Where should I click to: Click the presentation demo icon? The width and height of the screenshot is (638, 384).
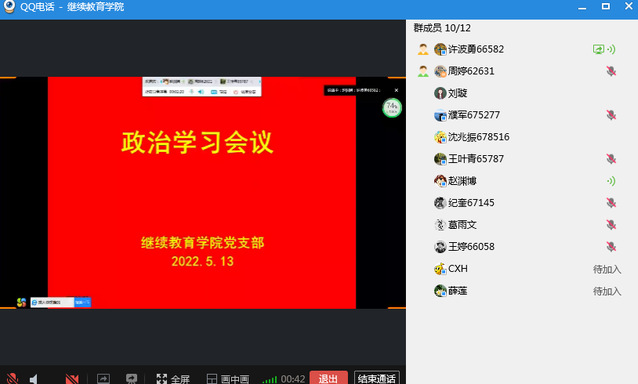point(131,379)
